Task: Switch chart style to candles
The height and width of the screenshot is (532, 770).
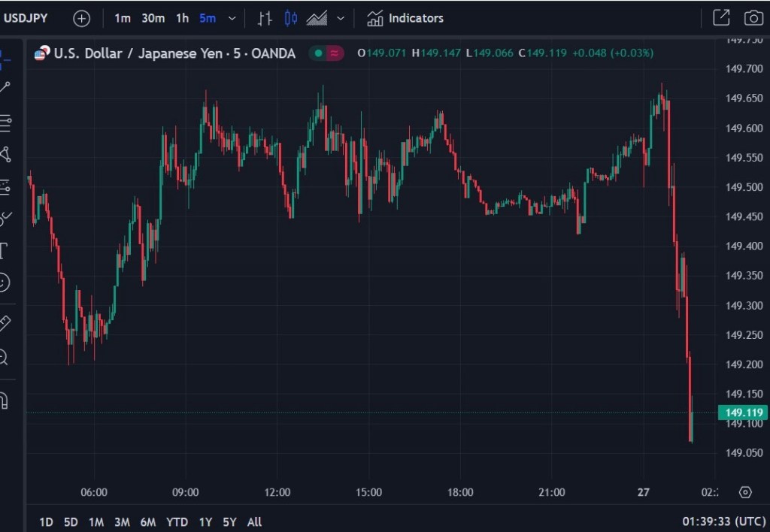Action: (x=291, y=18)
